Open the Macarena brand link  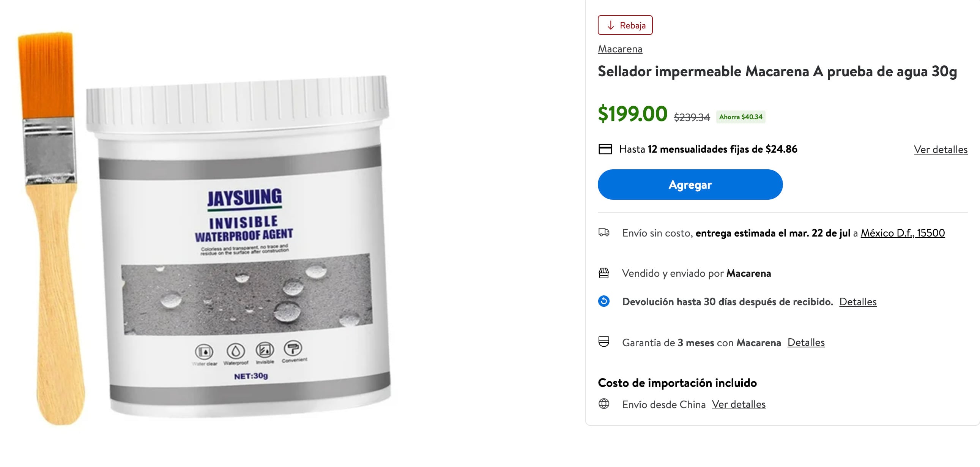[620, 49]
